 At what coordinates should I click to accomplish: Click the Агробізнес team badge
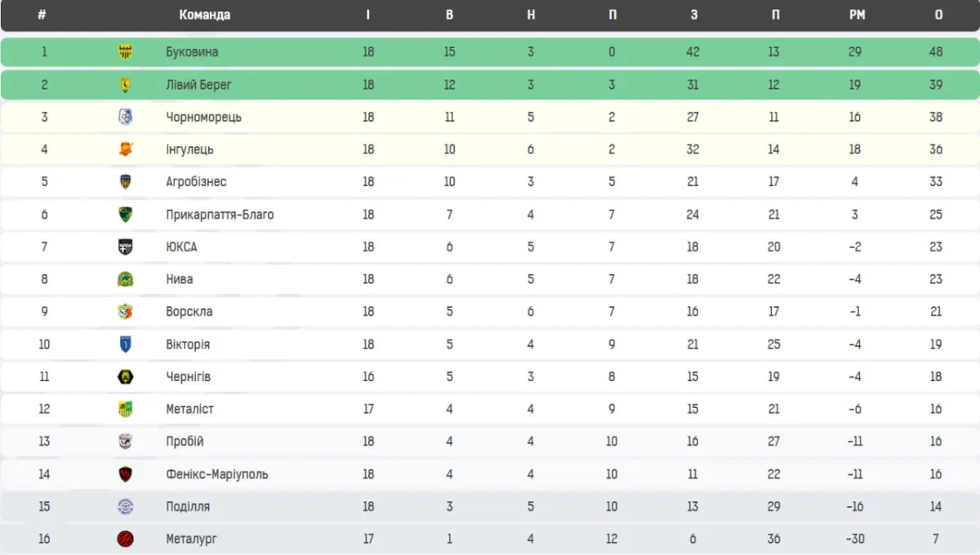[x=125, y=181]
